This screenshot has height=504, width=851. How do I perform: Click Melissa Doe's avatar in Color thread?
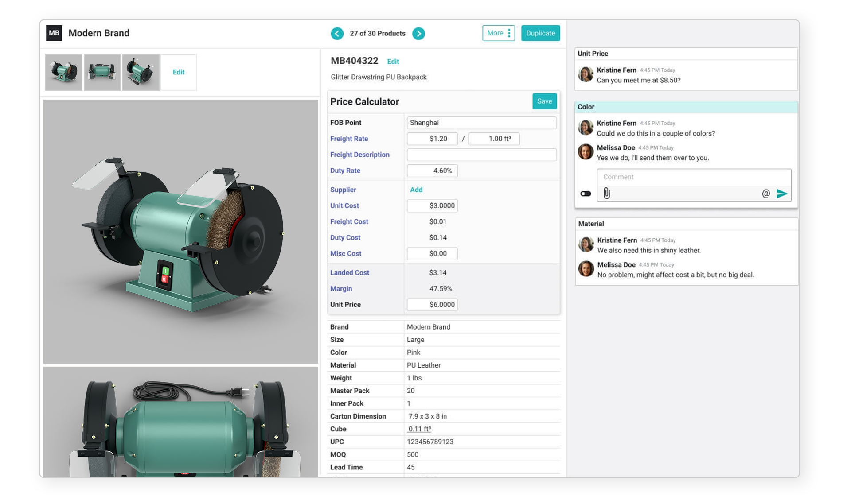[x=586, y=151]
